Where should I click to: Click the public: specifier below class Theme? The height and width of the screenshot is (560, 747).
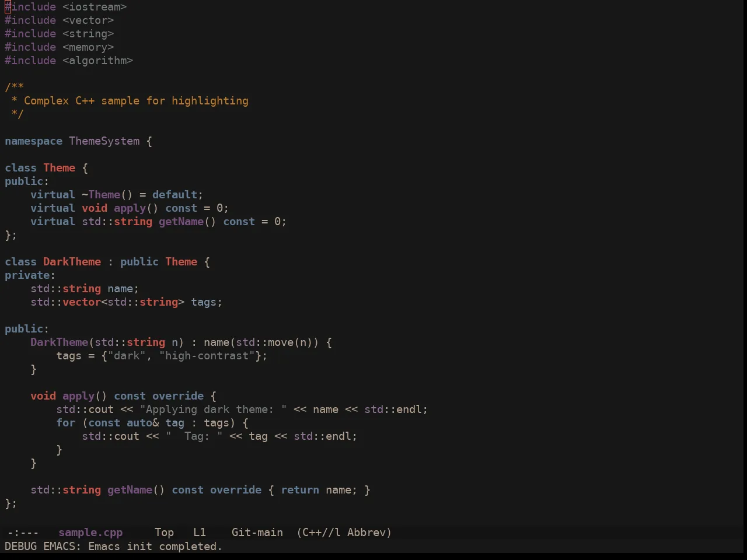pyautogui.click(x=27, y=181)
